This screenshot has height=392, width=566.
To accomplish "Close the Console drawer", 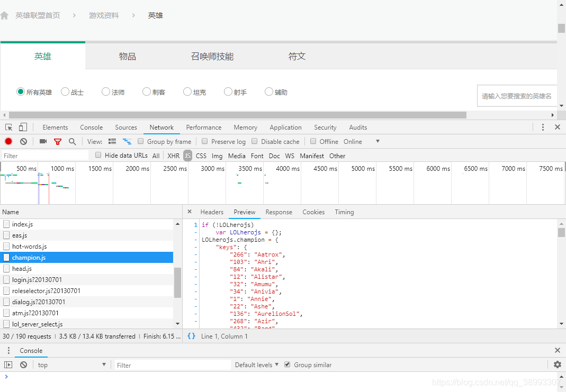I will pyautogui.click(x=558, y=350).
